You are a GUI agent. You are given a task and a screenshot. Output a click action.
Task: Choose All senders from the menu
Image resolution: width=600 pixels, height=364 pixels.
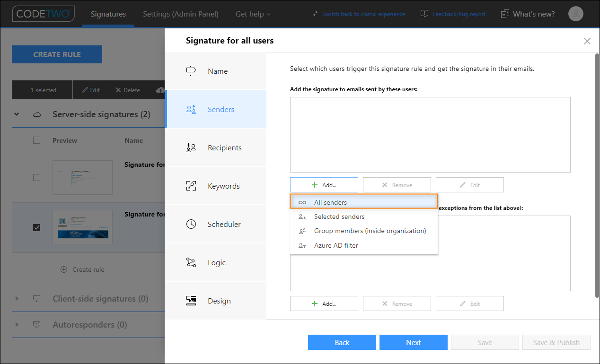(x=364, y=202)
